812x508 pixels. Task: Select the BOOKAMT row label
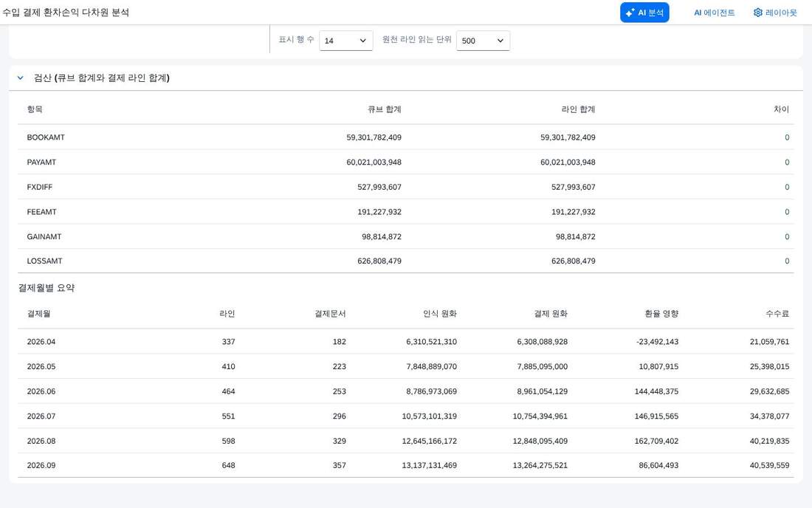pos(46,137)
